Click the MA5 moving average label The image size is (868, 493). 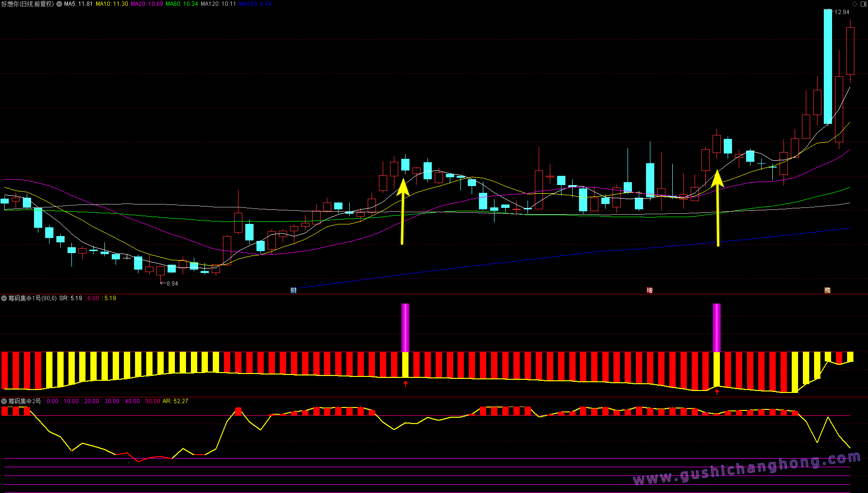point(78,4)
